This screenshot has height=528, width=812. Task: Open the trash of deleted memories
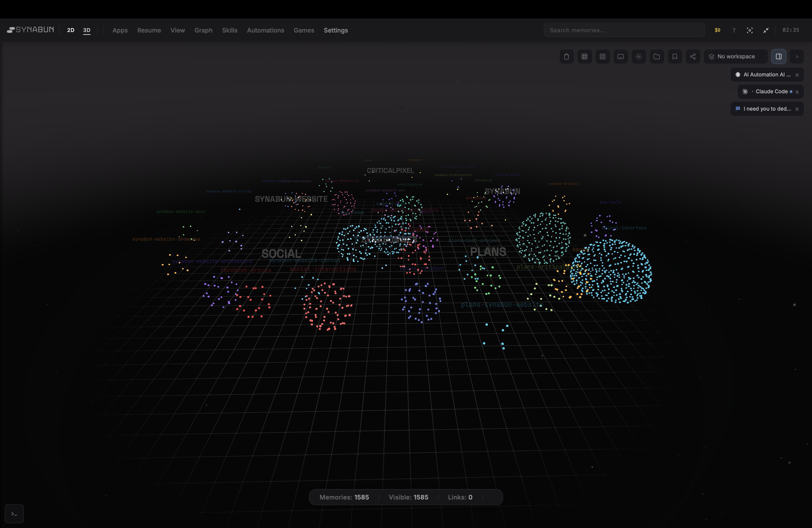point(566,56)
